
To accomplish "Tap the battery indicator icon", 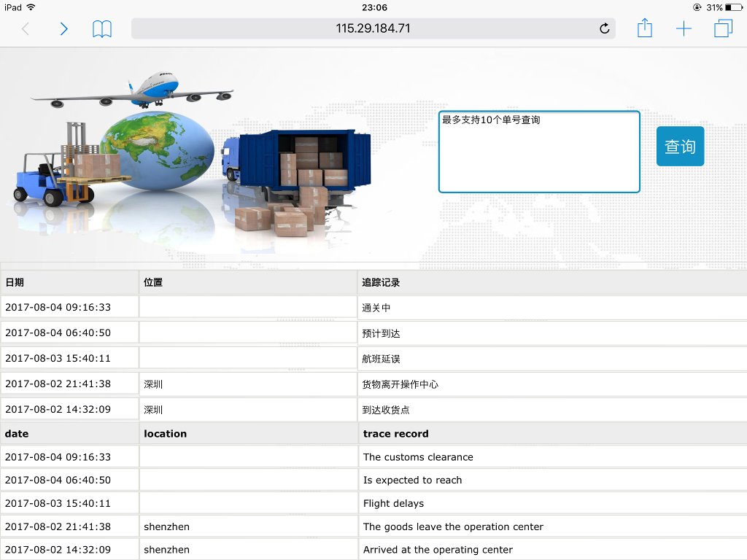I will pyautogui.click(x=734, y=7).
